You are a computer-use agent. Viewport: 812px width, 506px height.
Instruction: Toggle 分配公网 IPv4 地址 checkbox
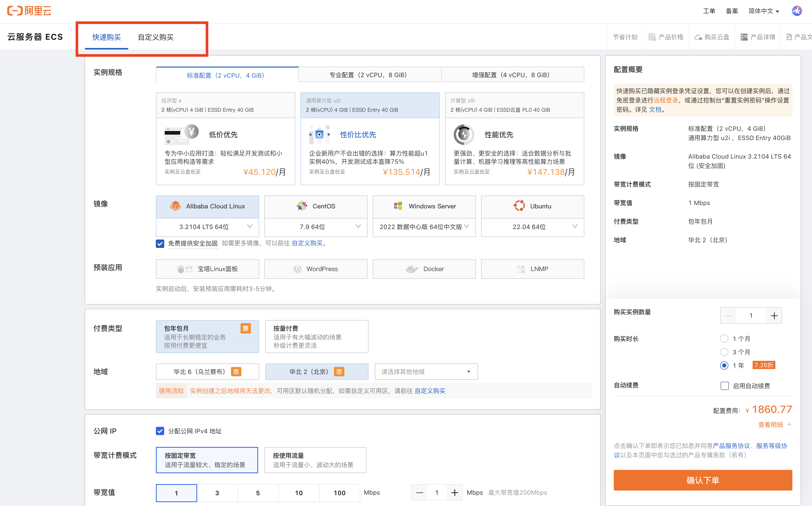[x=160, y=431]
